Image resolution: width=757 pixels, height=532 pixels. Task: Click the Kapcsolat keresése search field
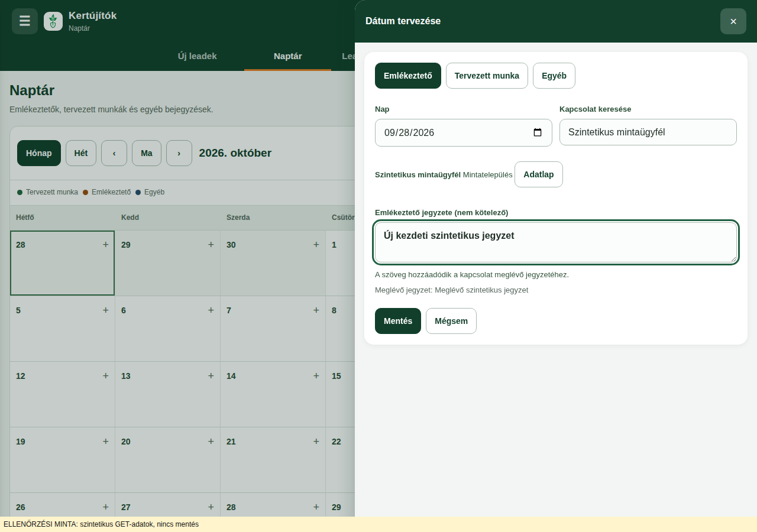[x=648, y=132]
